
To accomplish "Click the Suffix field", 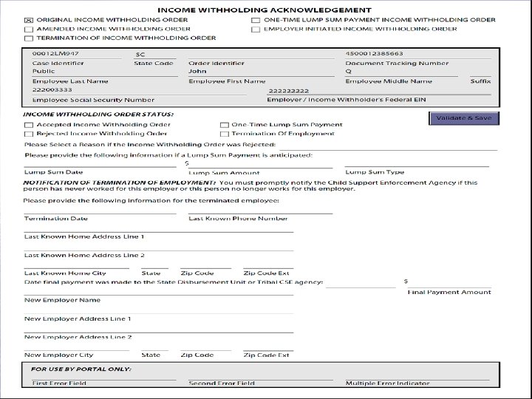I will pyautogui.click(x=480, y=72).
